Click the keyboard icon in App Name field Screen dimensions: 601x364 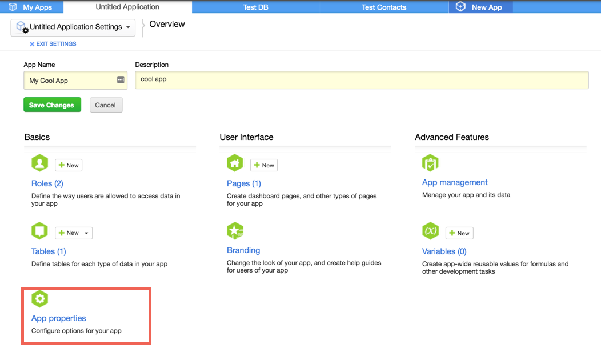coord(120,80)
